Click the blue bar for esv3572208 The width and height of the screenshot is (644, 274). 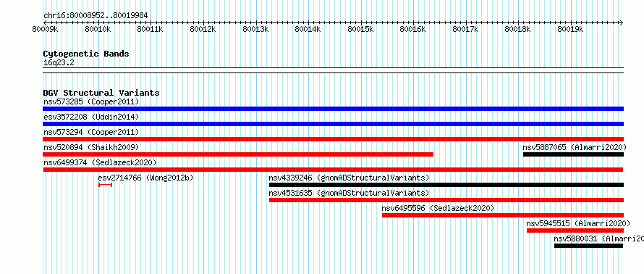pos(333,124)
